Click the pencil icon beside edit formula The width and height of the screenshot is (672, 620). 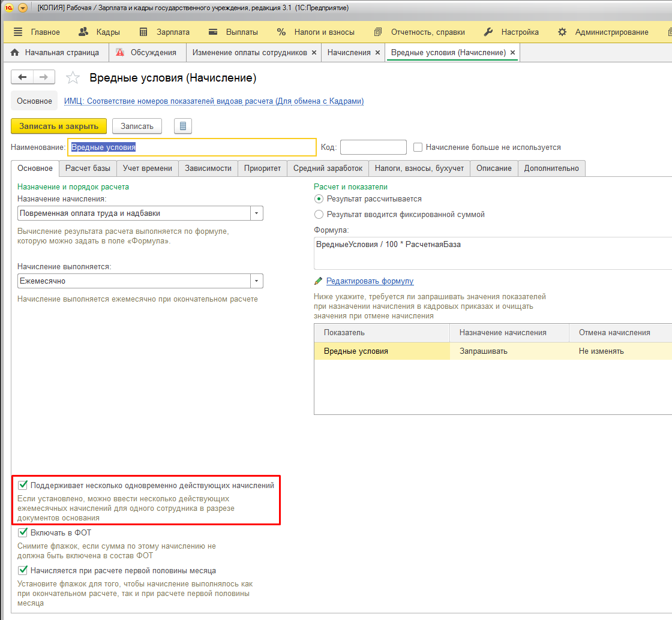318,281
